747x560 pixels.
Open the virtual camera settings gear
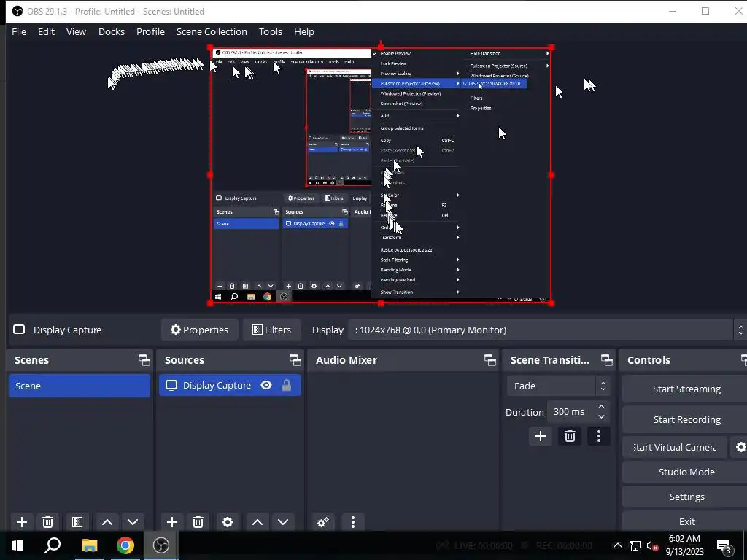coord(740,447)
